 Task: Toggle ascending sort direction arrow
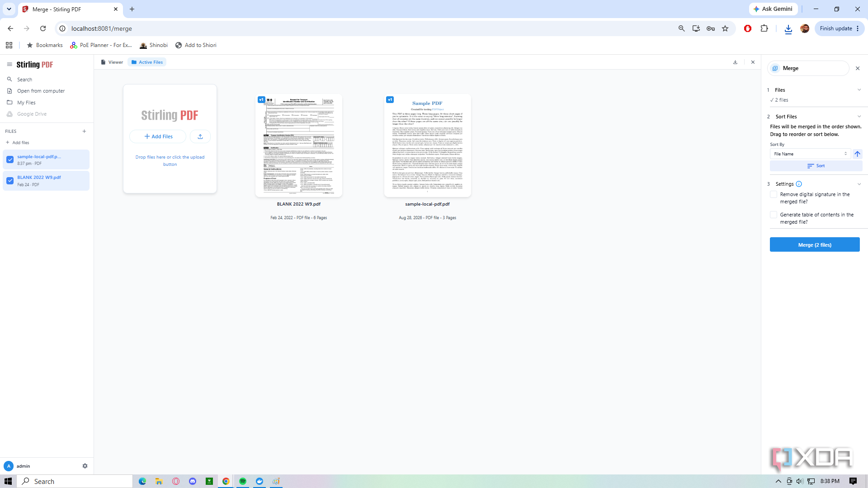[857, 154]
